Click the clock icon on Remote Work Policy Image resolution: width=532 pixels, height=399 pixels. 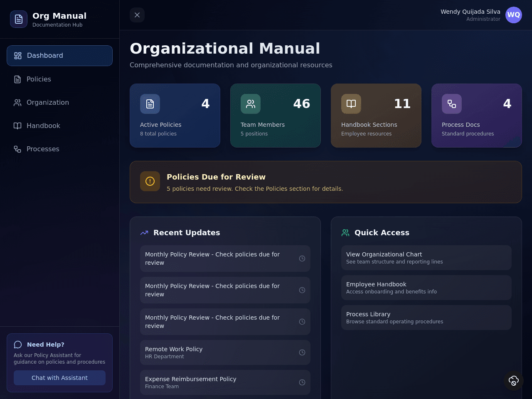point(302,352)
